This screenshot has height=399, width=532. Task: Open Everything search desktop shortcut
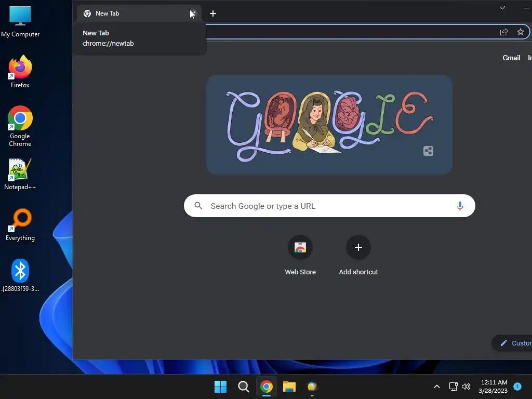pos(20,224)
